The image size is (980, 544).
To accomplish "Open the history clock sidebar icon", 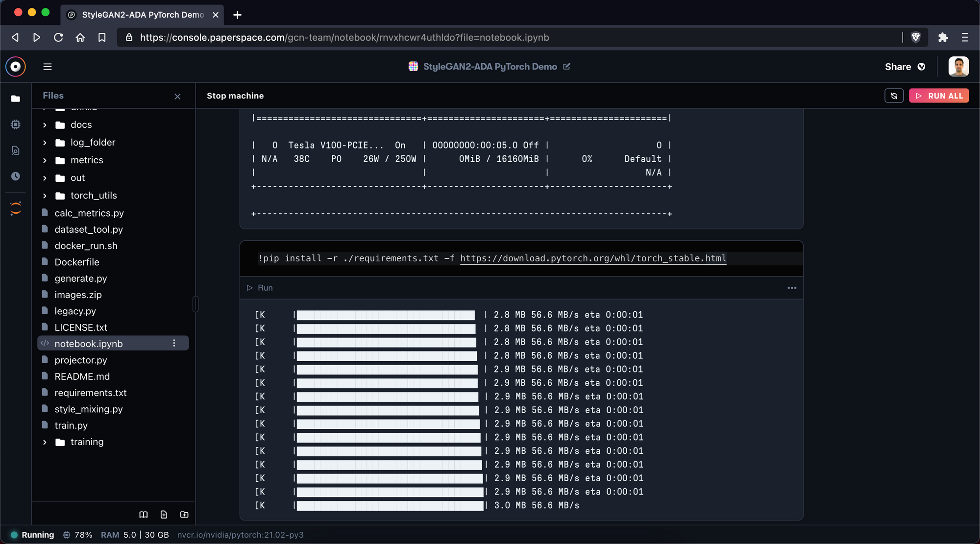I will coord(16,176).
